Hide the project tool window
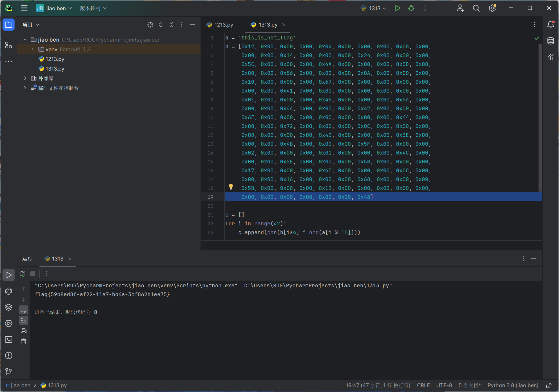This screenshot has width=559, height=392. tap(192, 25)
